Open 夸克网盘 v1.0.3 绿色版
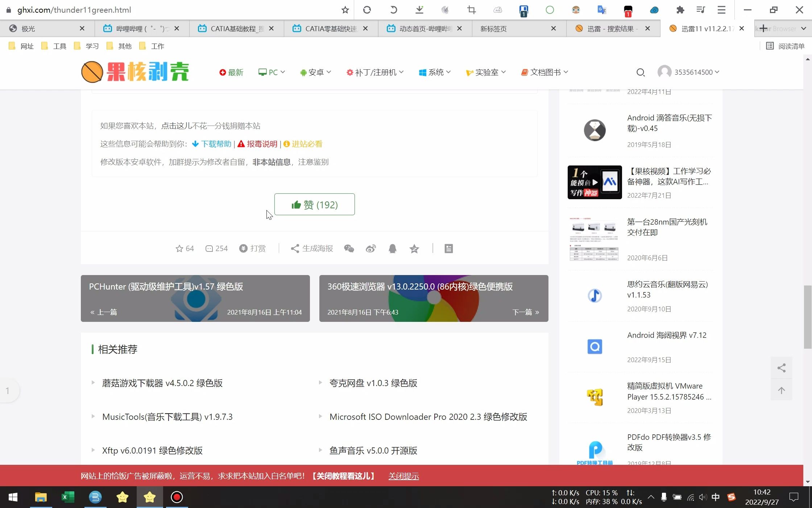 (x=373, y=383)
